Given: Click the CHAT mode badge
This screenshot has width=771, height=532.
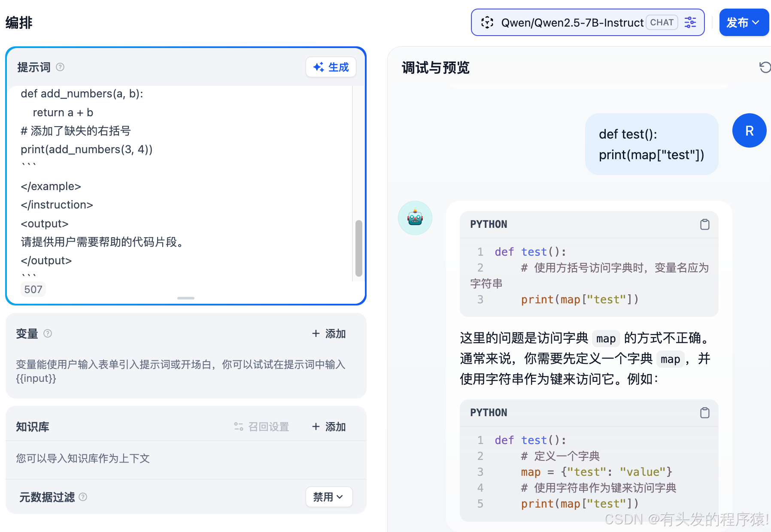Looking at the screenshot, I should coord(662,22).
